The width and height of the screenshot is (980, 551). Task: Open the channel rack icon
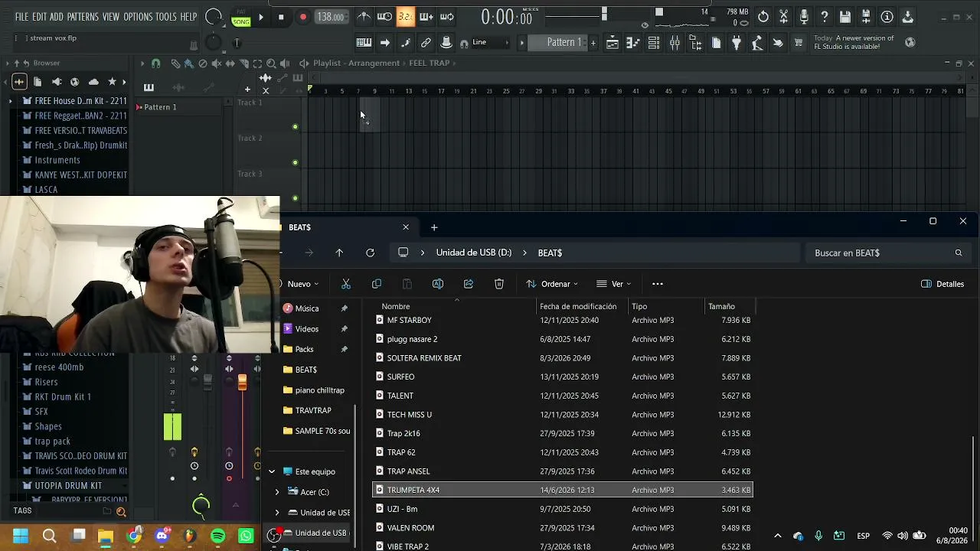pos(654,43)
